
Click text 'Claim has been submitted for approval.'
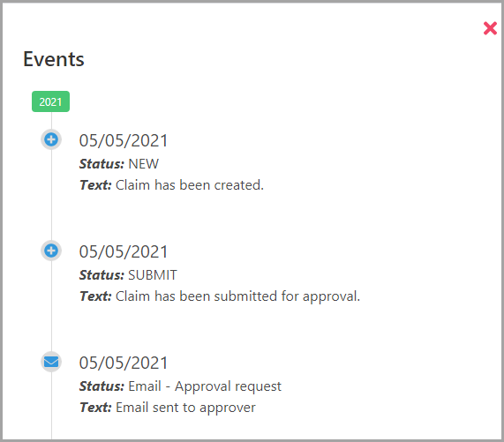(237, 296)
